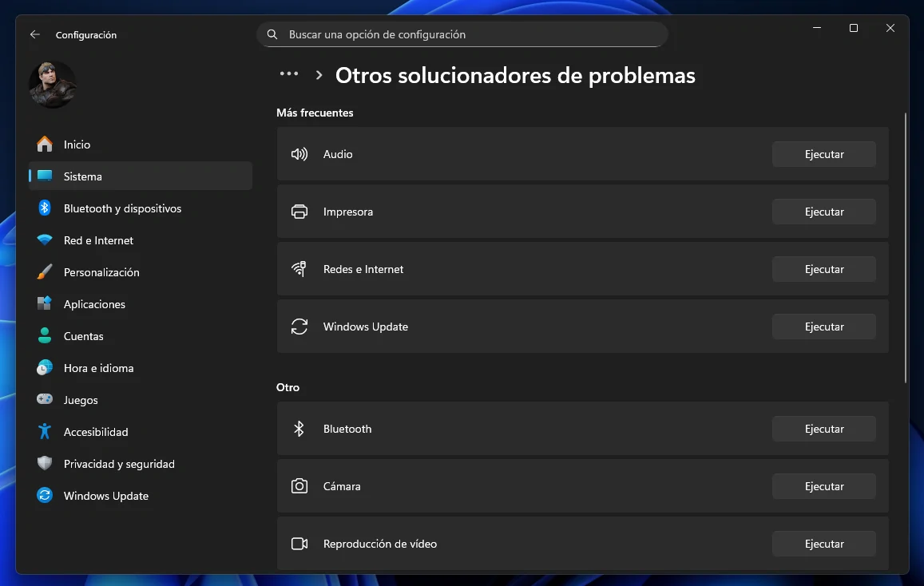Click the Juegos label in sidebar
The width and height of the screenshot is (924, 586).
81,401
